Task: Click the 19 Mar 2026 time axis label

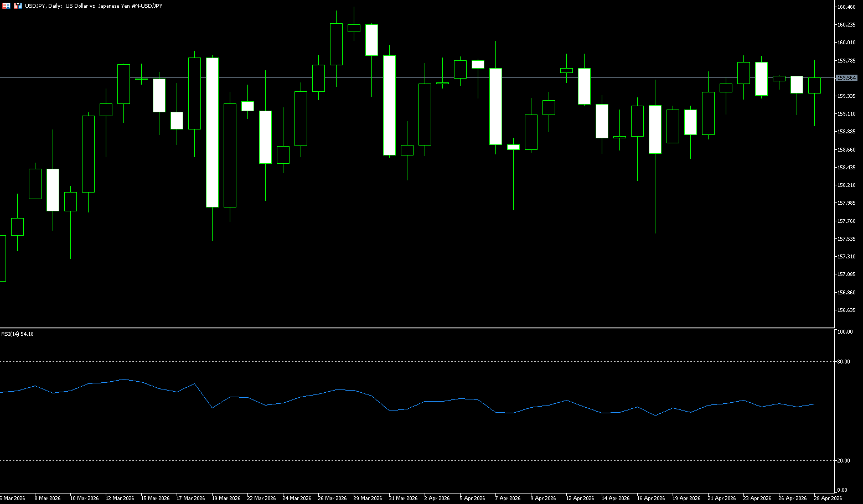Action: [x=226, y=498]
